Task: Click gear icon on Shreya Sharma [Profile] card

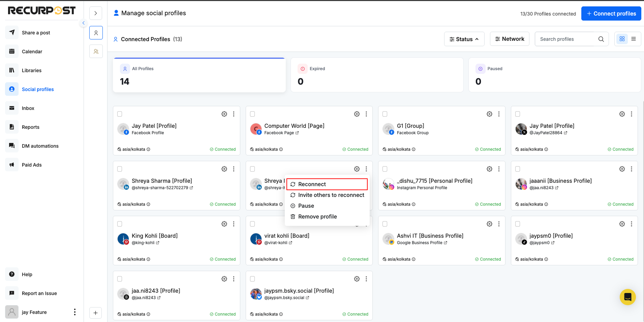Action: point(224,169)
